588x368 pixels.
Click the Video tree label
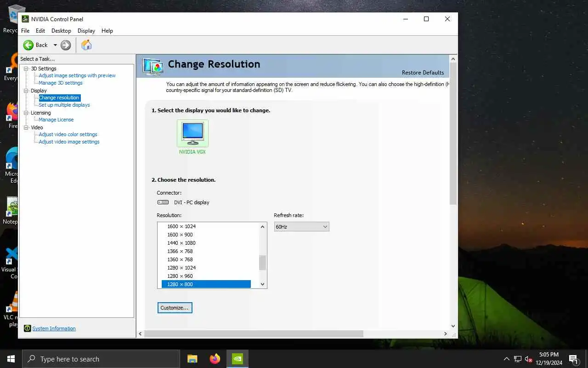[x=37, y=127]
